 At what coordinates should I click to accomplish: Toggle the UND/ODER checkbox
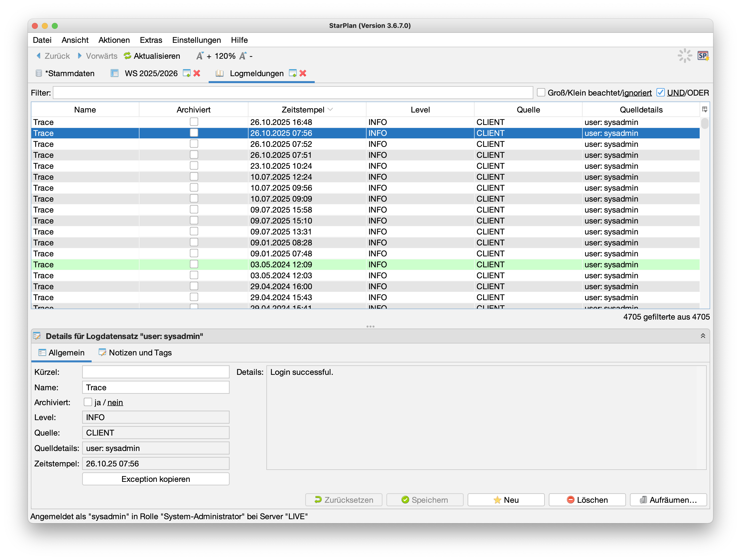(x=660, y=92)
